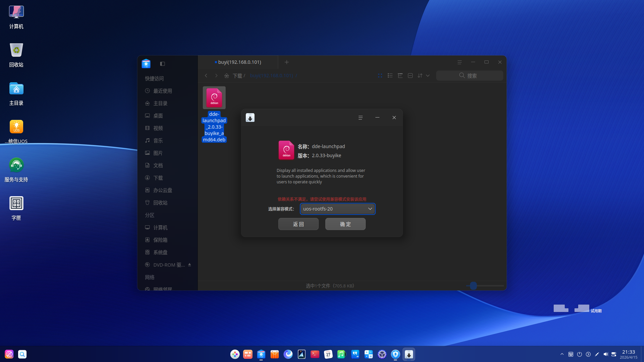Open the volume tray icon

(606, 354)
